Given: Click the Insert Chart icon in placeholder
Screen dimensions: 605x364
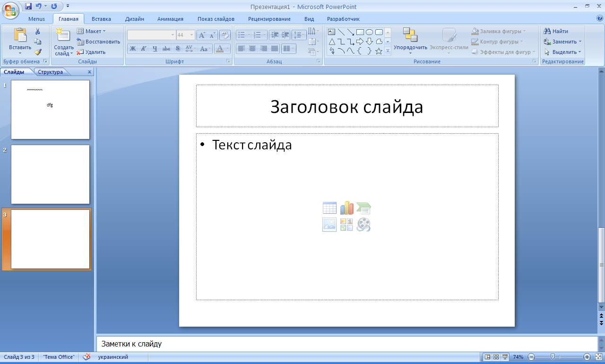Looking at the screenshot, I should click(346, 208).
